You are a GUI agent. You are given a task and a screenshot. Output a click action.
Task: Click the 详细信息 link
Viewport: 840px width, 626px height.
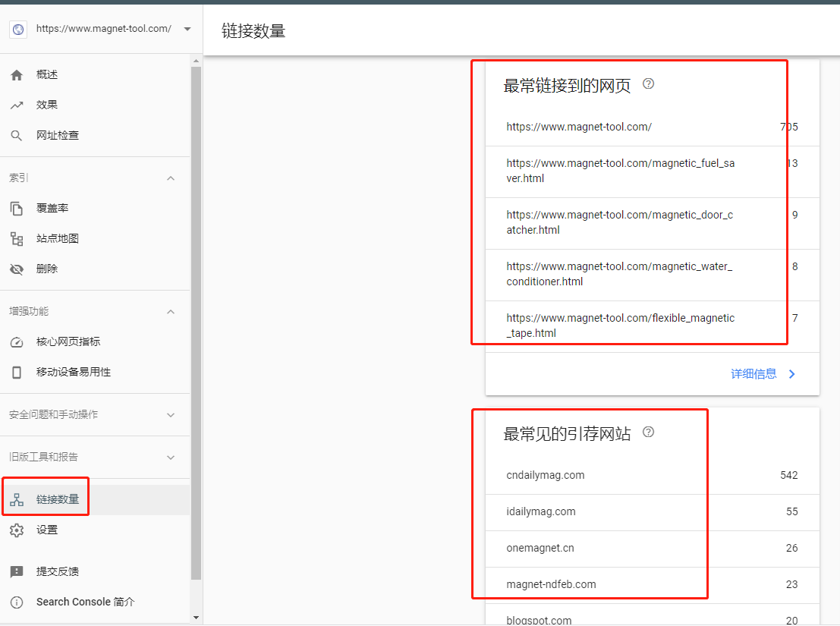[x=753, y=374]
